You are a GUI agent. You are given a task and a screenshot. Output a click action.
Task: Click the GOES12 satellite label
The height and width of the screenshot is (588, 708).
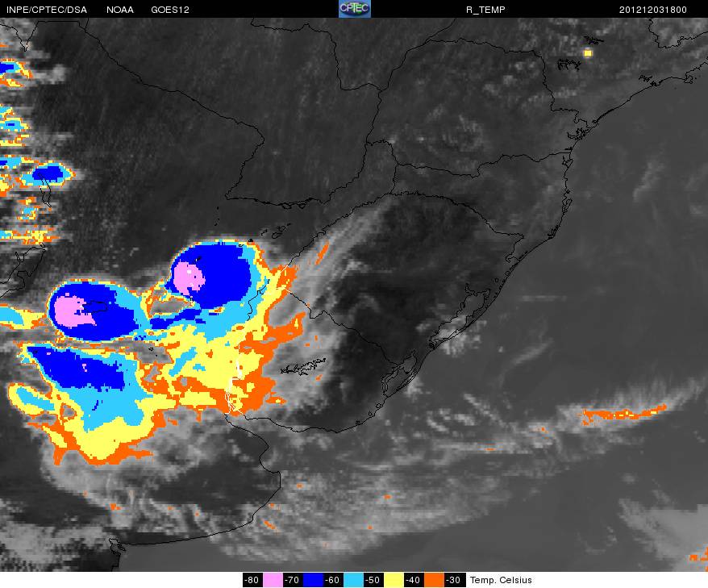click(170, 10)
